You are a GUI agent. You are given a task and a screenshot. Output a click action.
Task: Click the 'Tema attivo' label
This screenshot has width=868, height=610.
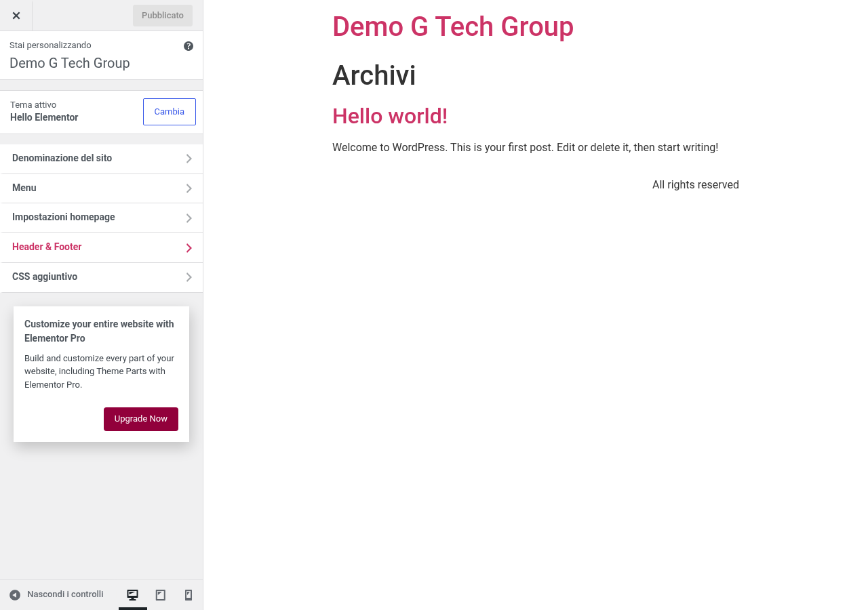tap(33, 105)
